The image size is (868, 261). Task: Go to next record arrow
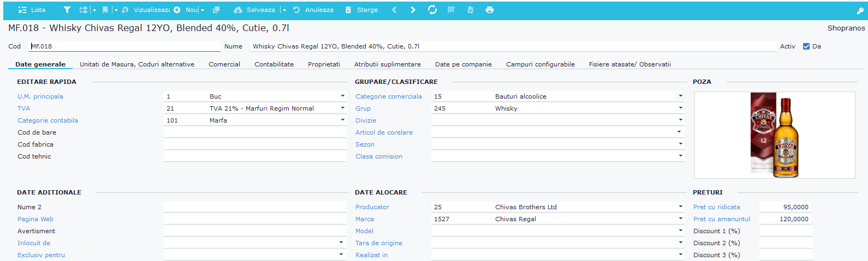click(x=413, y=10)
